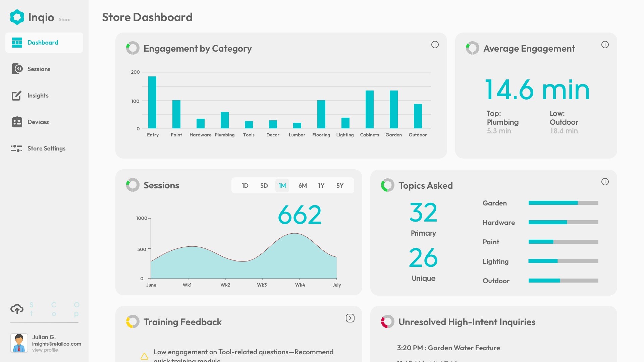Image resolution: width=644 pixels, height=362 pixels.
Task: Click the Garden topic progress bar
Action: pos(563,203)
